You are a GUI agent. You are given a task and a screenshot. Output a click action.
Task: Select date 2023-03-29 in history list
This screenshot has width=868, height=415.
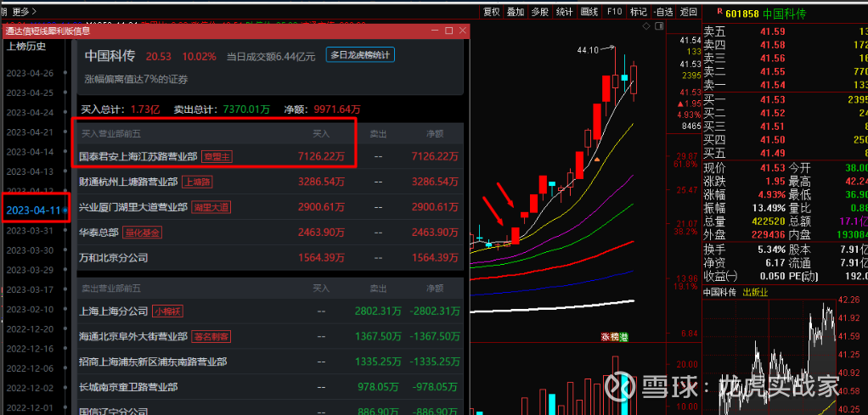click(30, 270)
